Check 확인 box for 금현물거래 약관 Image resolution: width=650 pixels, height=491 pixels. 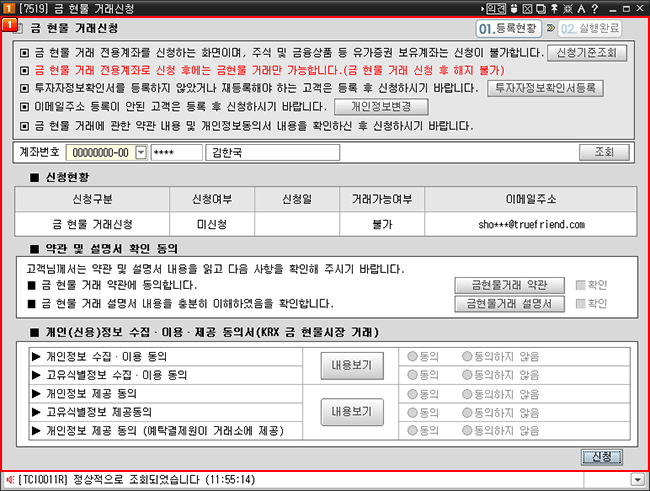581,285
